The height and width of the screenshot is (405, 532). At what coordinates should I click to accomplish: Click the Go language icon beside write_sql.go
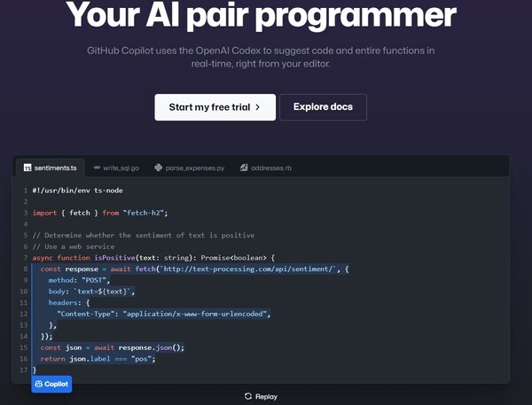[97, 167]
